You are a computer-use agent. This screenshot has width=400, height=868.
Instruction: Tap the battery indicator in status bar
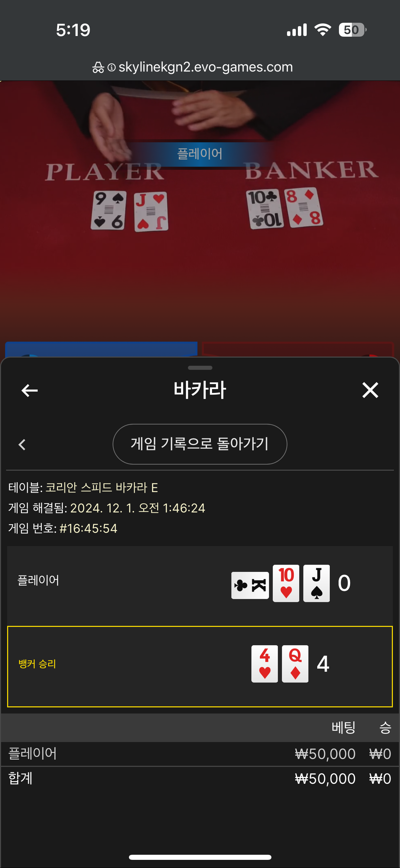pos(353,30)
